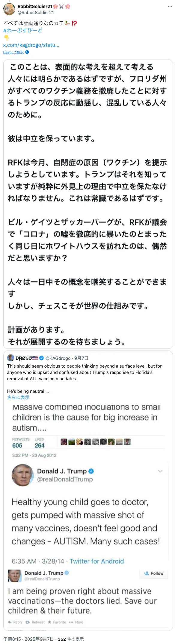Click the Reply icon in Trump tweet
This screenshot has width=175, height=644.
coord(10,622)
